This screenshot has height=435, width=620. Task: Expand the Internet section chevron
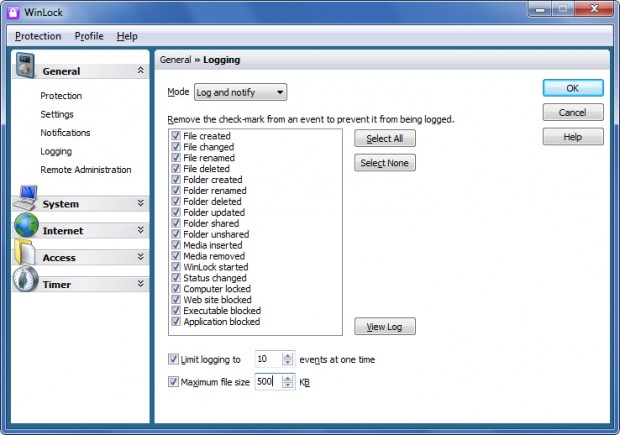tap(140, 230)
